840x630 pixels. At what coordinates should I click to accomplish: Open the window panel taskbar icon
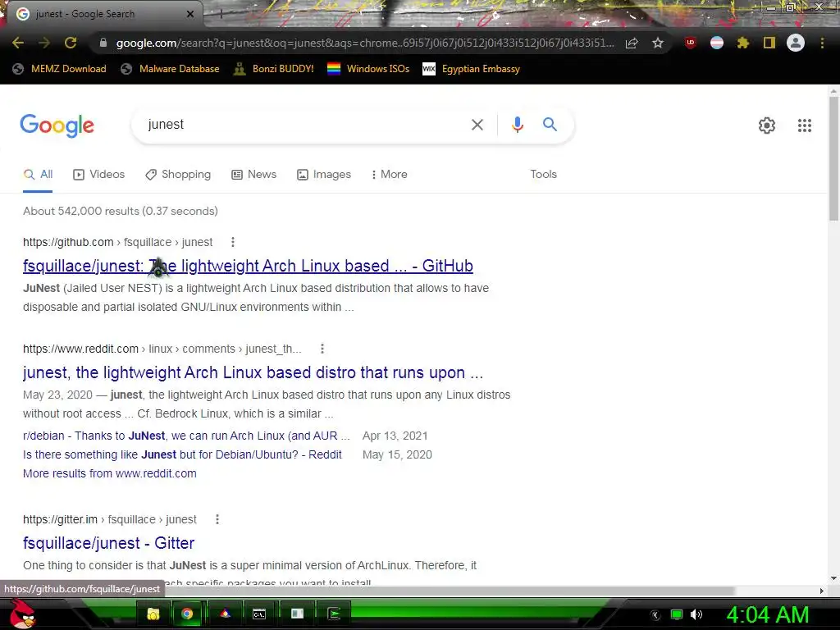coord(297,614)
